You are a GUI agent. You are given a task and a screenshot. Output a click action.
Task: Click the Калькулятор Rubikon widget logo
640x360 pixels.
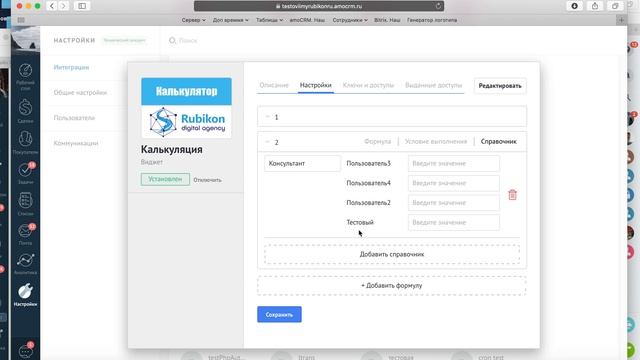click(186, 107)
